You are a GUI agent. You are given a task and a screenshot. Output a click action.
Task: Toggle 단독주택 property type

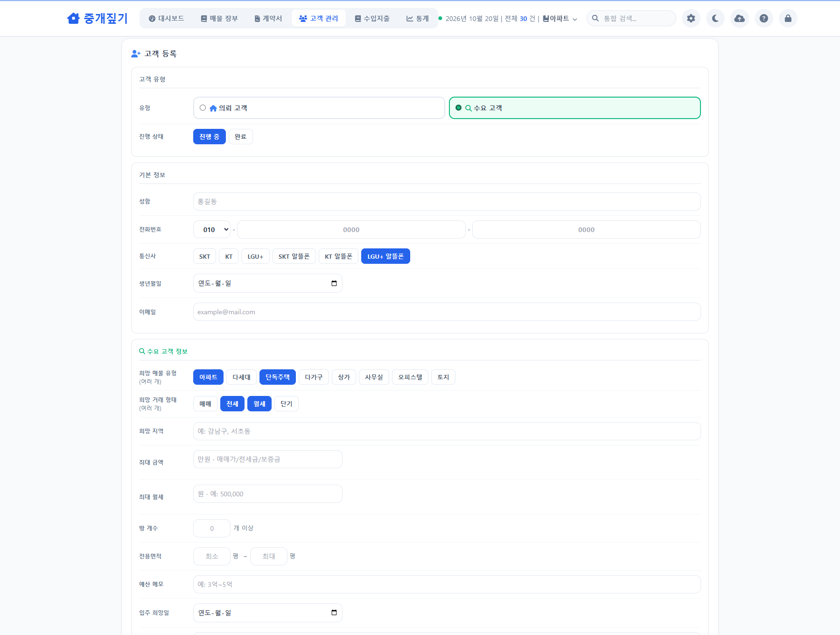[x=278, y=377]
